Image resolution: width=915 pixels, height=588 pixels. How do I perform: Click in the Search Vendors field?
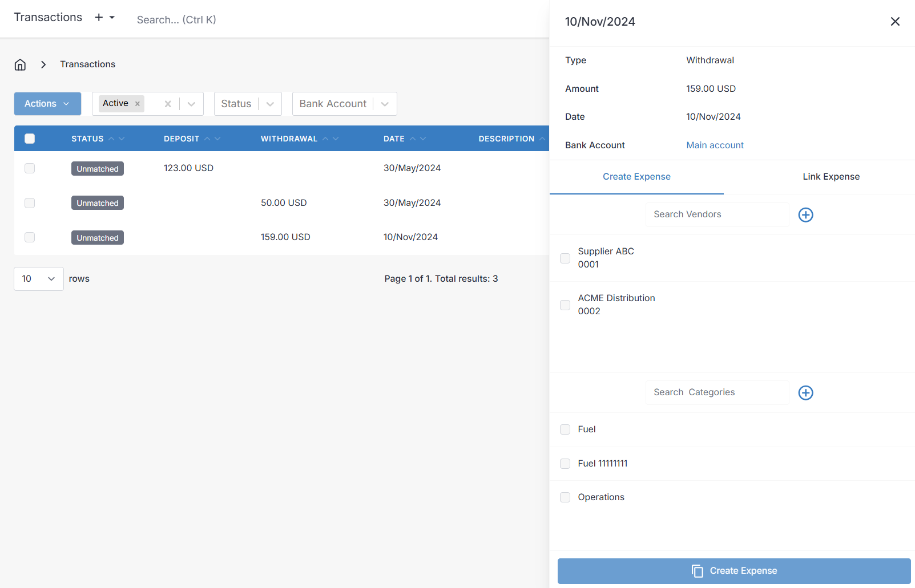(717, 214)
